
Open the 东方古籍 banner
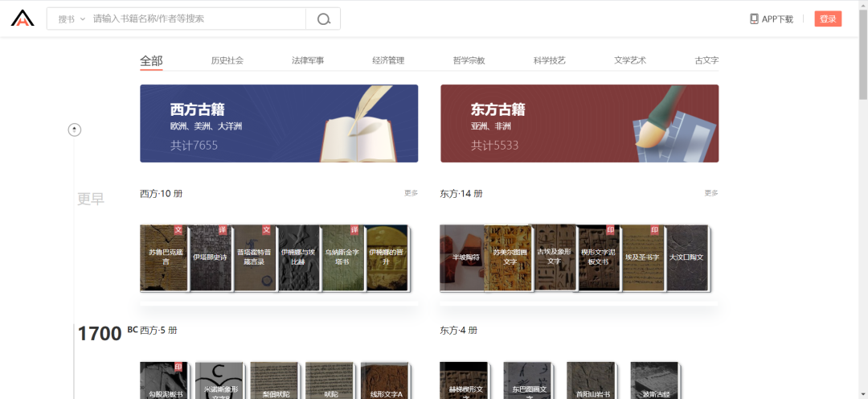[x=579, y=124]
